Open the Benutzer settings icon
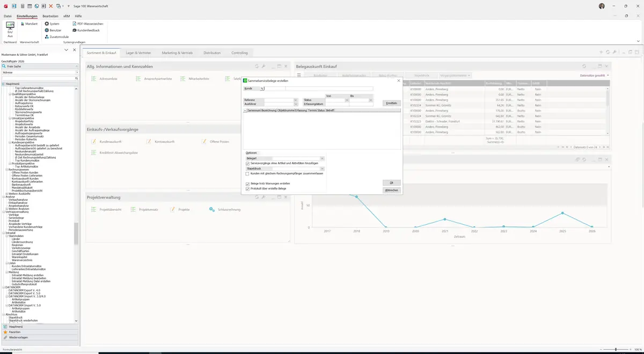 pyautogui.click(x=53, y=30)
